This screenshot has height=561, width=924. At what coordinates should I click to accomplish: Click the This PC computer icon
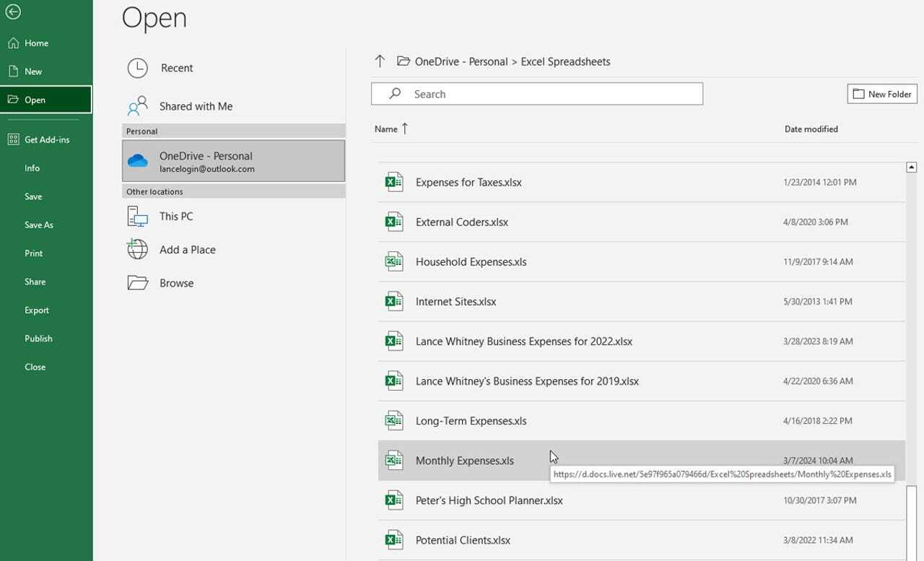(x=137, y=216)
